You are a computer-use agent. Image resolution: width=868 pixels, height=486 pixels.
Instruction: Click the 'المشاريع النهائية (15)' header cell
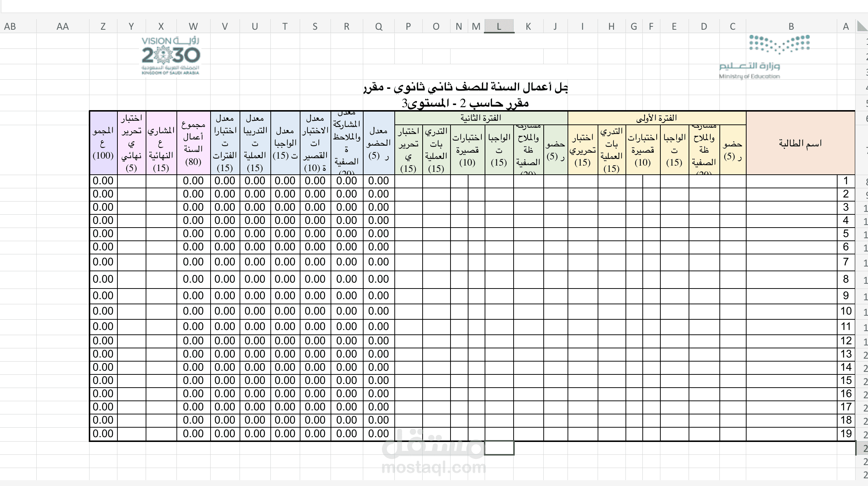[161, 143]
